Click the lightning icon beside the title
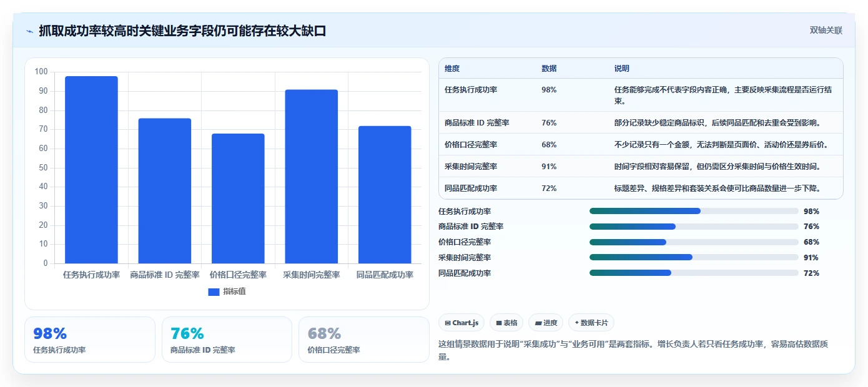Viewport: 868px width, 387px height. (x=29, y=31)
